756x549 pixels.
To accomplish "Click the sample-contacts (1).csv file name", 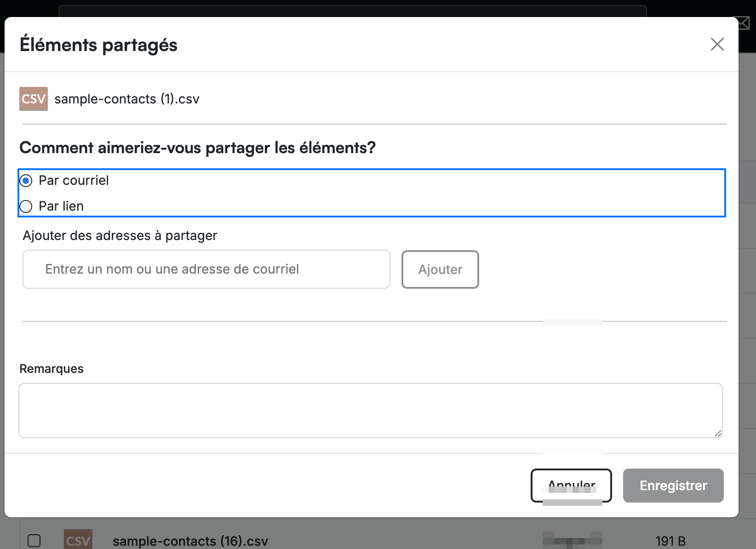I will click(x=127, y=99).
